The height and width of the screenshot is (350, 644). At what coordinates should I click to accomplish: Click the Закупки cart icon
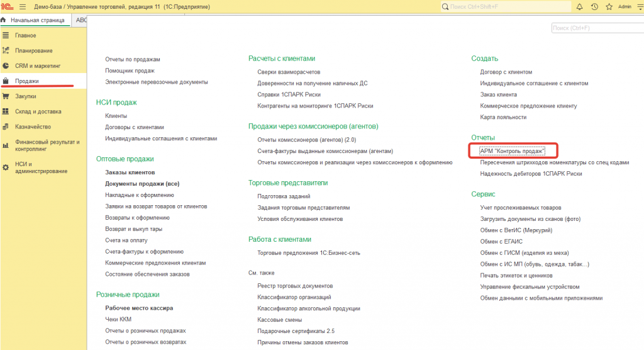tap(5, 96)
